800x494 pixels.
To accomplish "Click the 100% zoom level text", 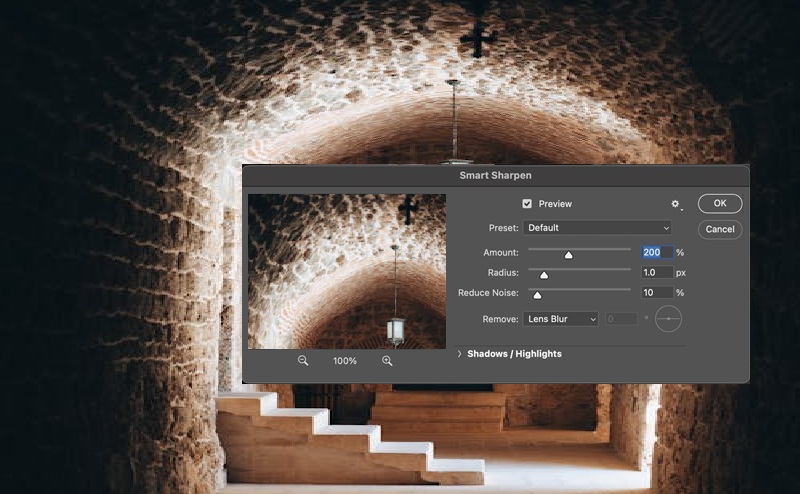I will [345, 361].
